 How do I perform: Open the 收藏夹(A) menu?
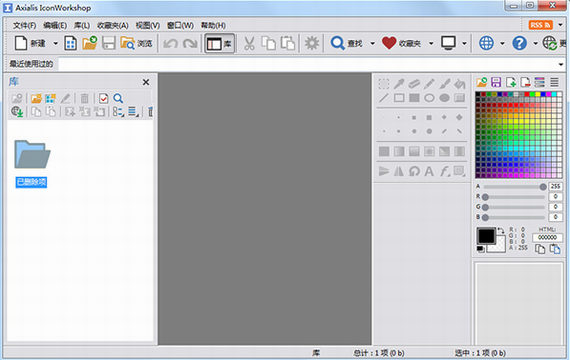click(x=113, y=25)
